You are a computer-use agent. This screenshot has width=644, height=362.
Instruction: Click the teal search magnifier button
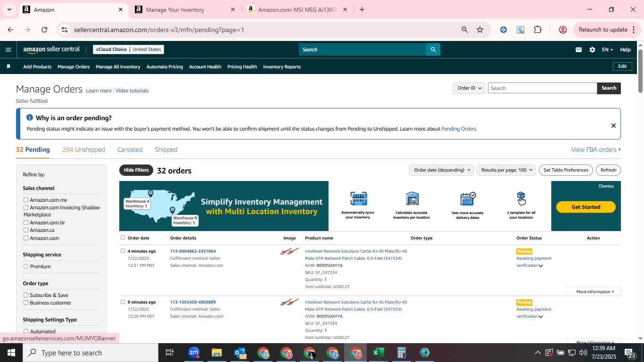(x=433, y=49)
